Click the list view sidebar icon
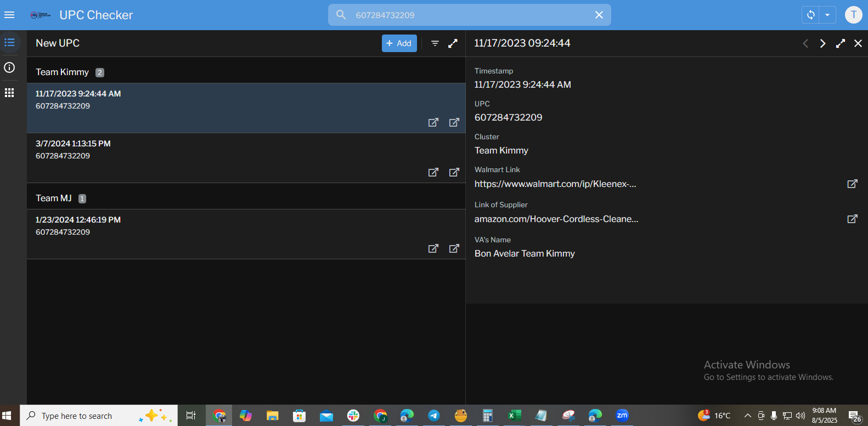Screen dimensions: 868x426 point(9,43)
